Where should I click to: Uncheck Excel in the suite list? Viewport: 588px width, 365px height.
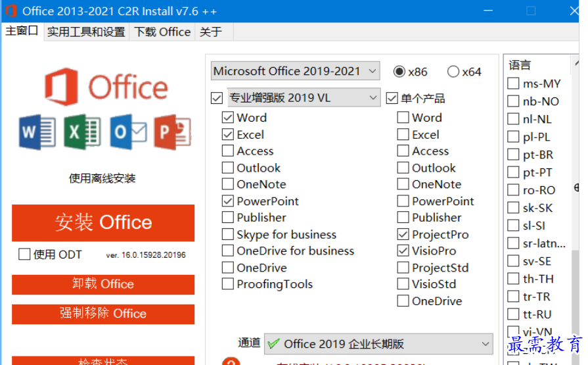(x=227, y=134)
